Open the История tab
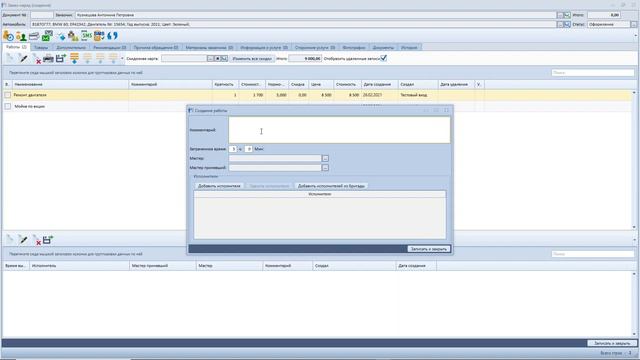This screenshot has width=640, height=360. [x=409, y=48]
